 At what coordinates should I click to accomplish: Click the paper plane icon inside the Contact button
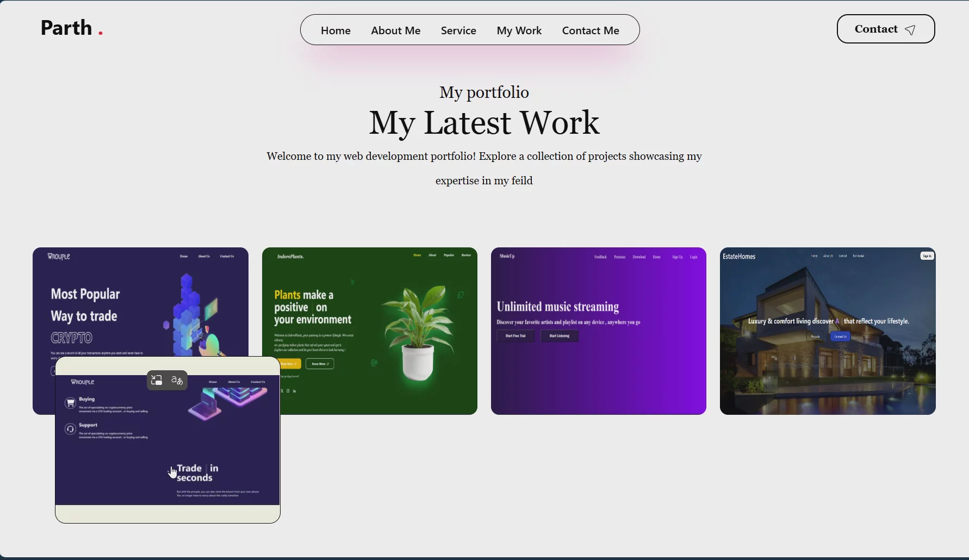[911, 30]
